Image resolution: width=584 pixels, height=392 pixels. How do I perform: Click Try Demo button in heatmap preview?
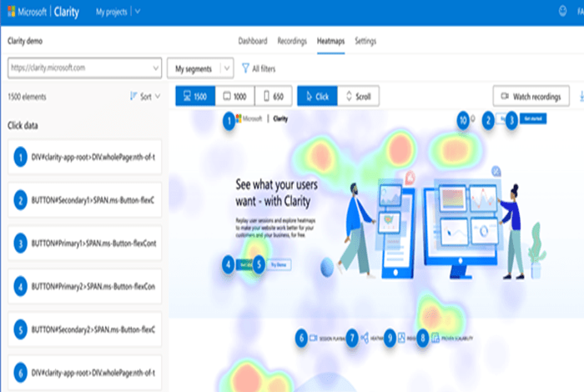pyautogui.click(x=279, y=264)
